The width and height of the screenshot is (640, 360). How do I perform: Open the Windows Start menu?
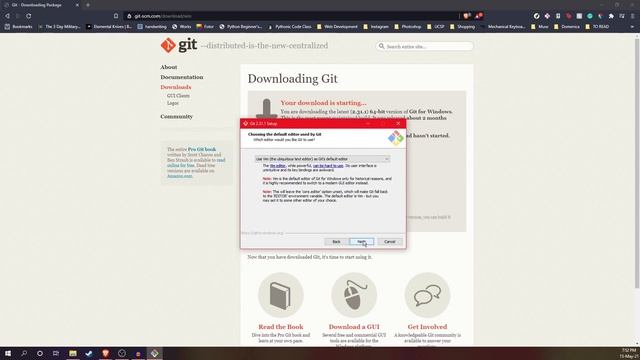(x=8, y=353)
